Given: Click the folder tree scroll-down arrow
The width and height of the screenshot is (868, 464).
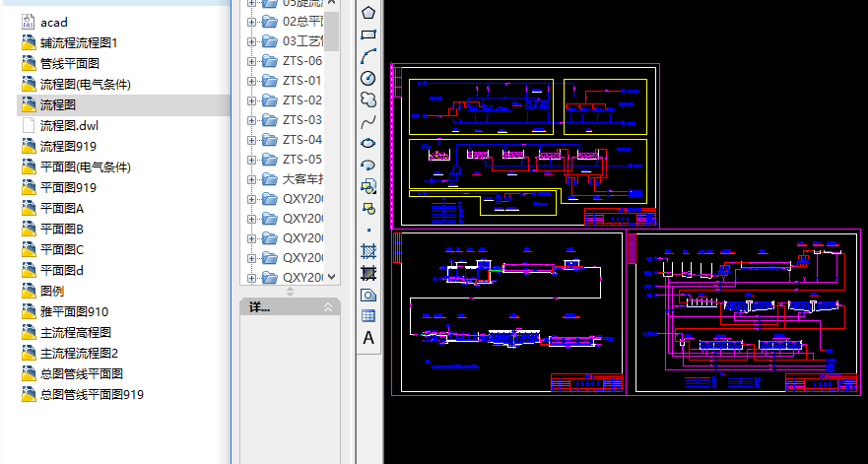Looking at the screenshot, I should 332,276.
